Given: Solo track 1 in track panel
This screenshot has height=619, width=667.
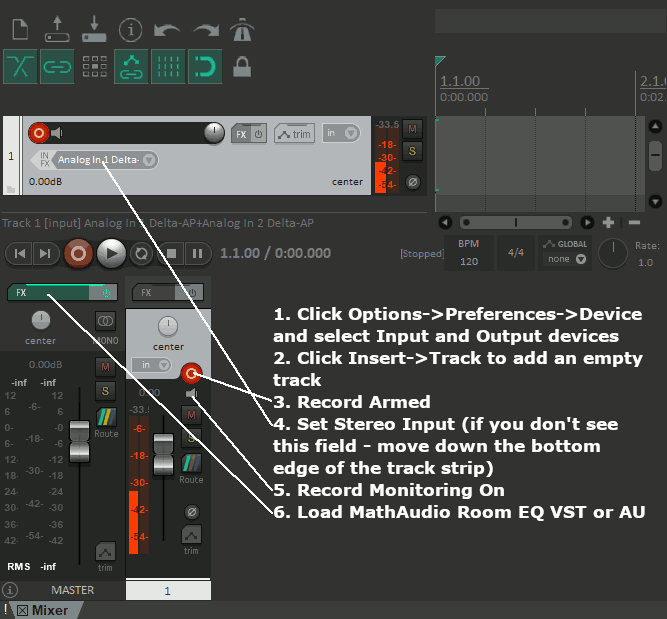Looking at the screenshot, I should click(412, 151).
